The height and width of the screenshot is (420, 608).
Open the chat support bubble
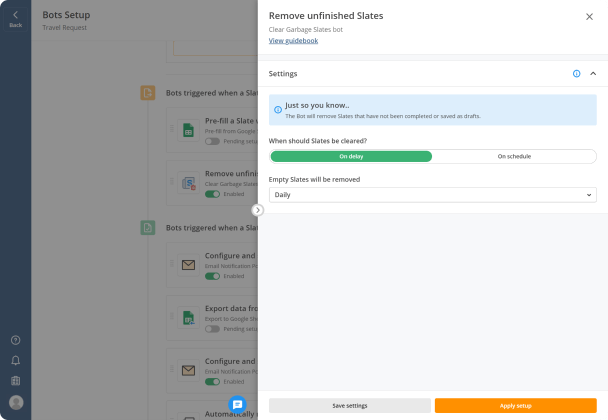pos(237,405)
